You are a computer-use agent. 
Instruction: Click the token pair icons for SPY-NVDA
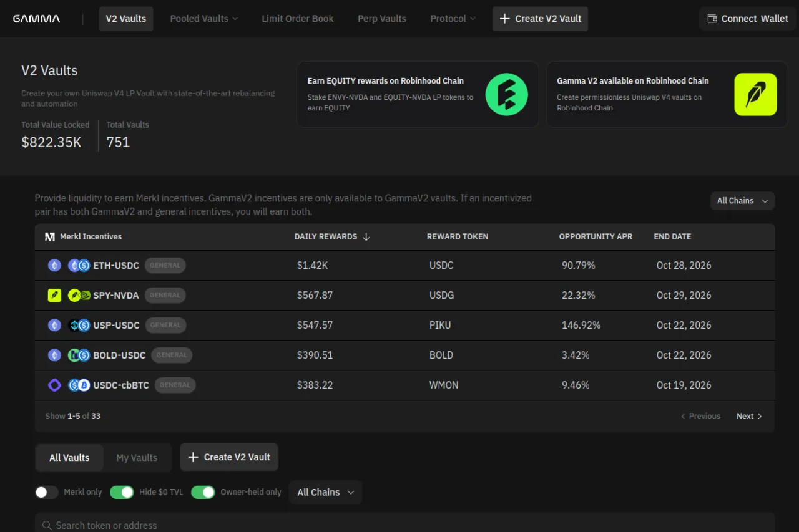(79, 296)
